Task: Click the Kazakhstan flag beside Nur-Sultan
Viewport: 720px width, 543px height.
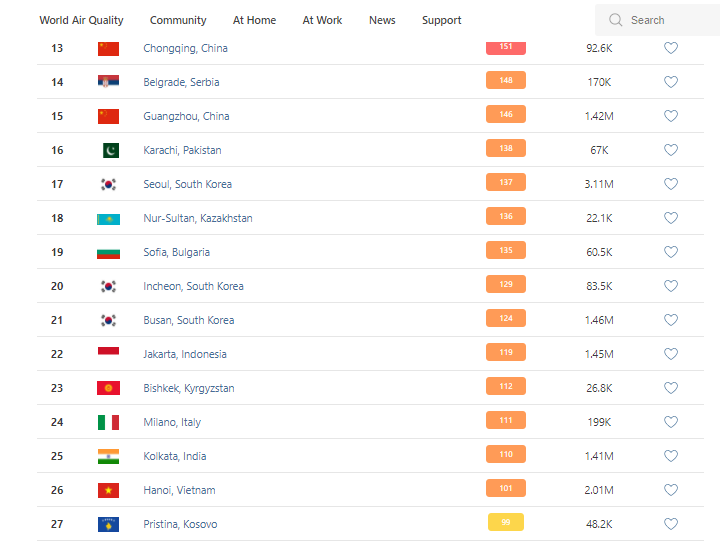Action: [x=108, y=218]
